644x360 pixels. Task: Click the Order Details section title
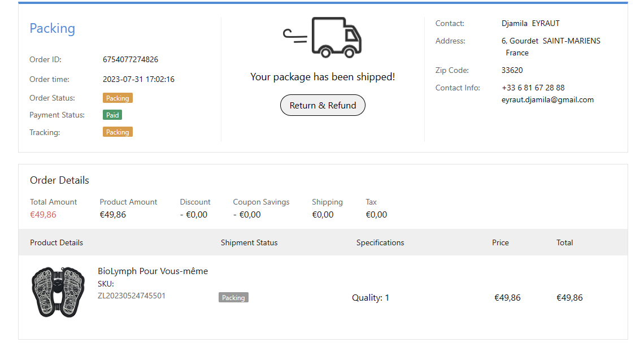pyautogui.click(x=59, y=180)
